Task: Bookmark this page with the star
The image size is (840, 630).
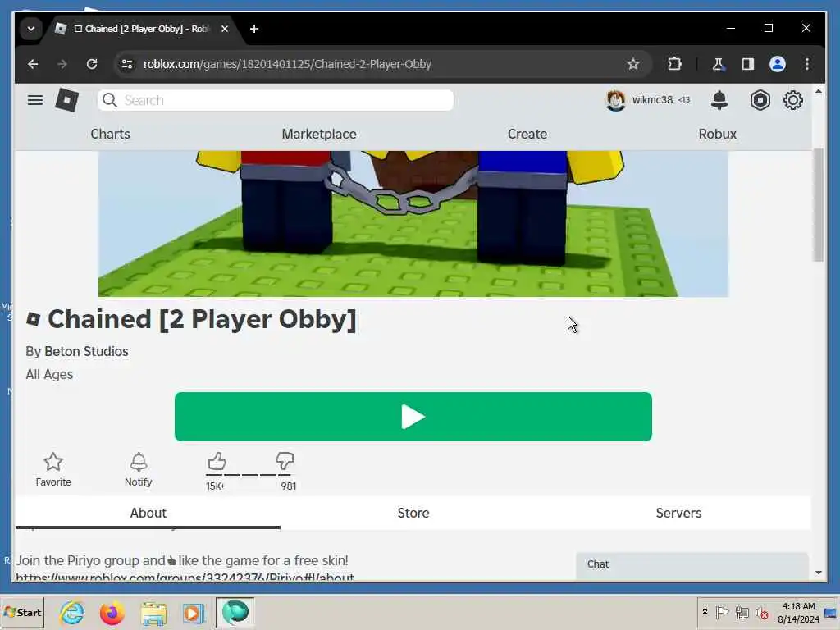Action: click(633, 64)
